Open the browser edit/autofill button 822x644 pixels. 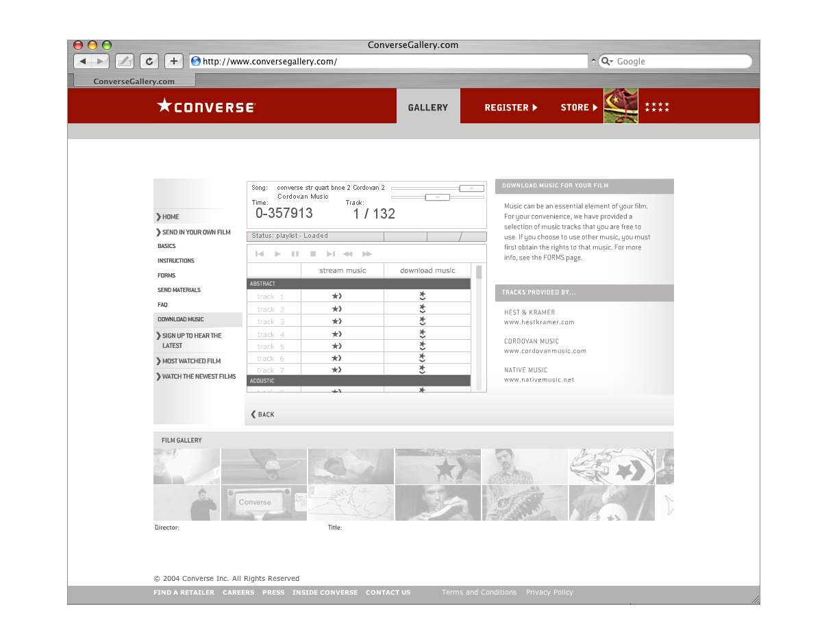125,61
